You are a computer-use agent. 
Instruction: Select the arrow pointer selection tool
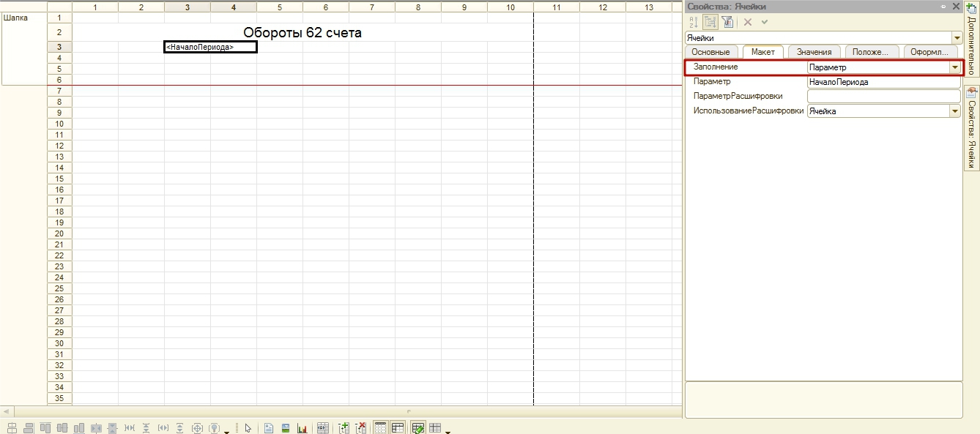click(x=248, y=428)
